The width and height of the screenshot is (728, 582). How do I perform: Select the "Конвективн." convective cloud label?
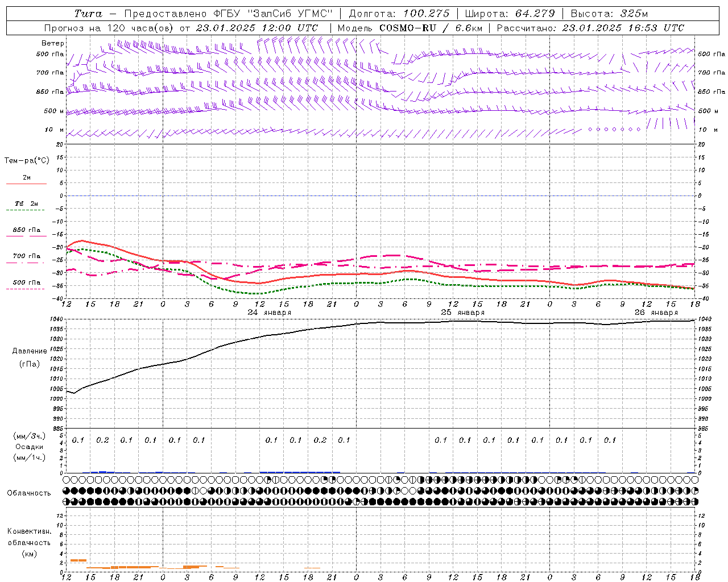29,531
